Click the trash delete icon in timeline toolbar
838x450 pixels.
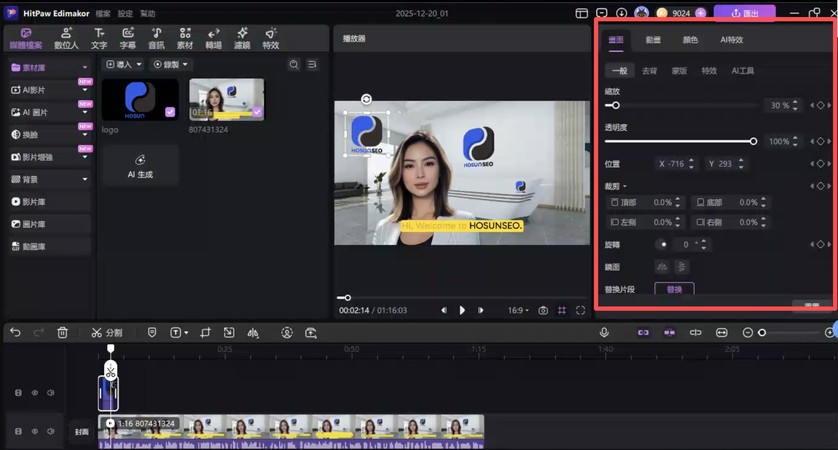[63, 332]
